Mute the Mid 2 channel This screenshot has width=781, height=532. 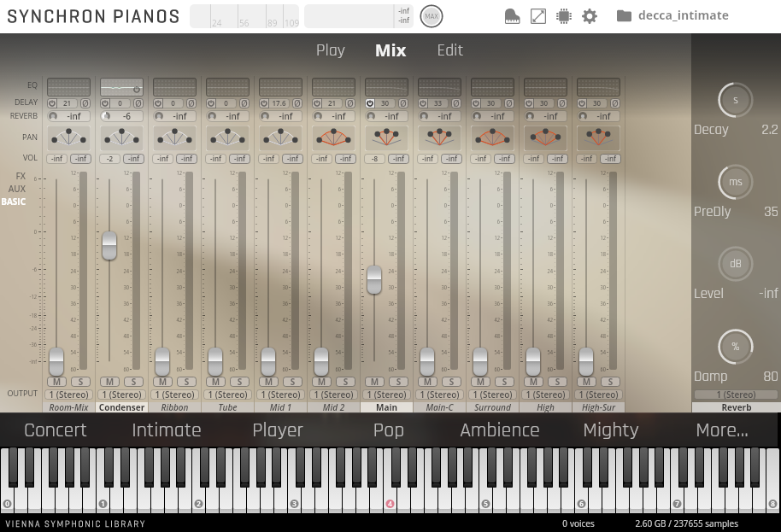[322, 382]
